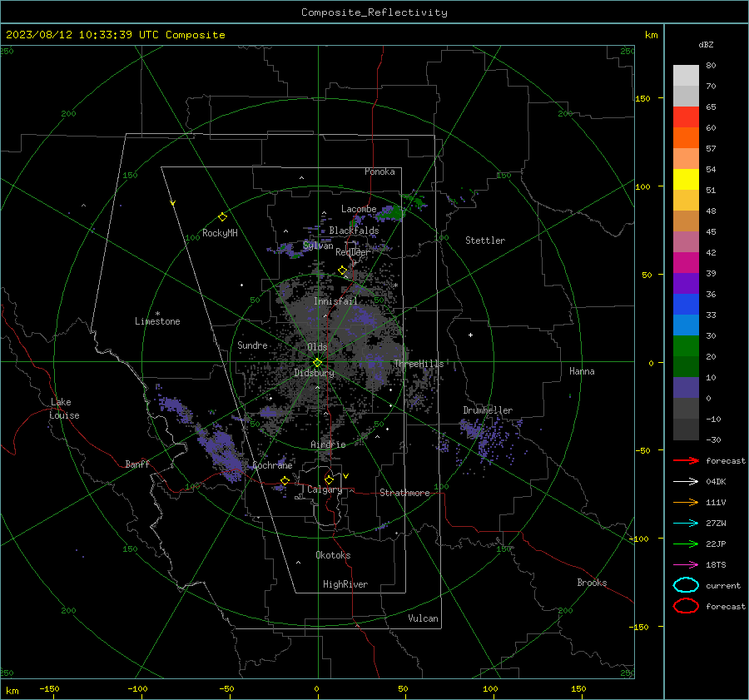
Task: Select the red 60-65 dBZ color swatch
Action: click(x=686, y=117)
